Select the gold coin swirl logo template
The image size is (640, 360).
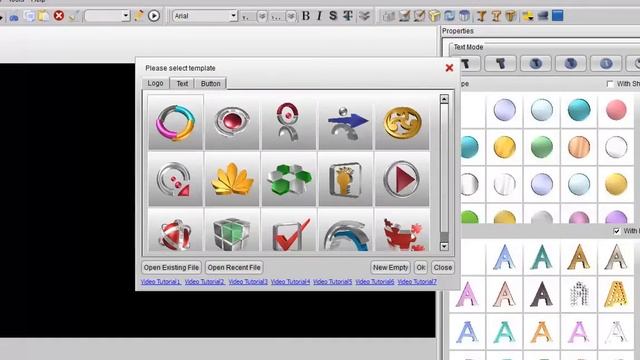tap(402, 122)
